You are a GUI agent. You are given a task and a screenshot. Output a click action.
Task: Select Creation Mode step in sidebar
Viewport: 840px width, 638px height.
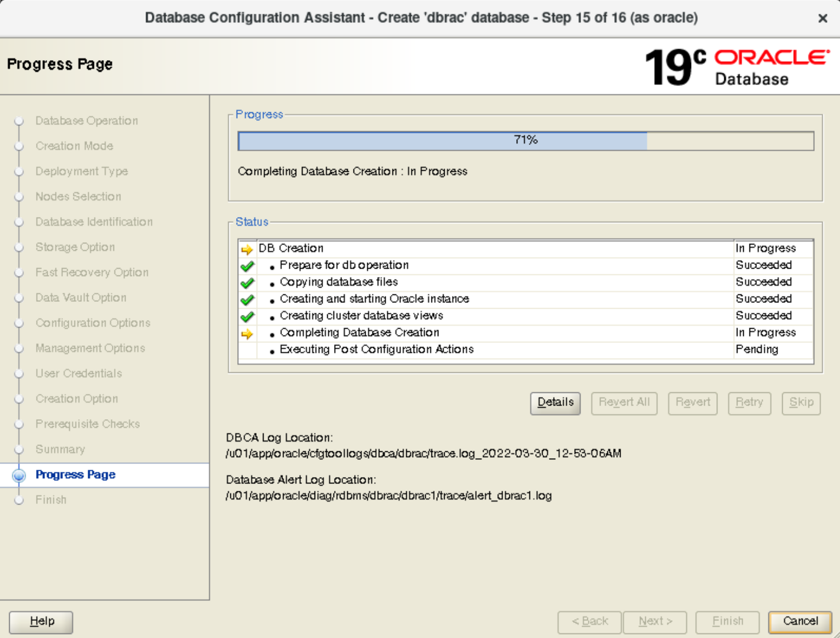pos(74,146)
